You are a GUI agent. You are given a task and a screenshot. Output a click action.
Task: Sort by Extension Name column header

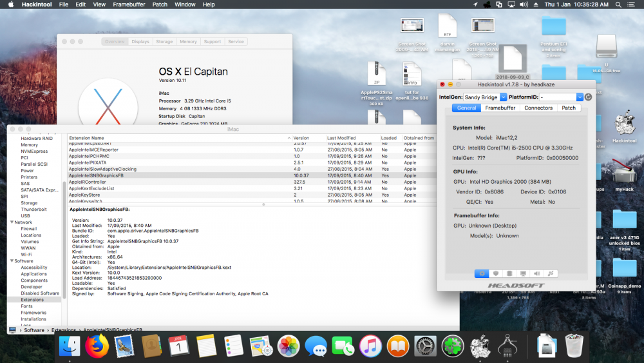180,138
